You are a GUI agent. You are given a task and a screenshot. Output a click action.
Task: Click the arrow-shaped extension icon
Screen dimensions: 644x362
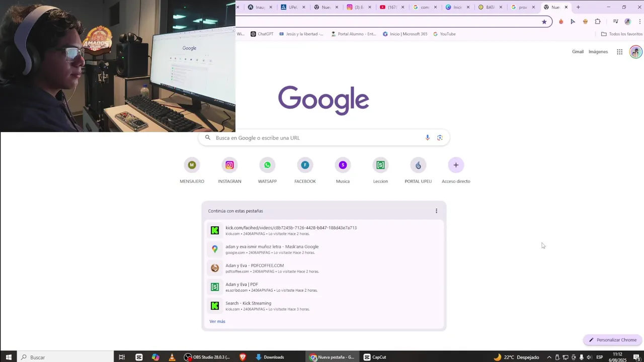click(573, 22)
